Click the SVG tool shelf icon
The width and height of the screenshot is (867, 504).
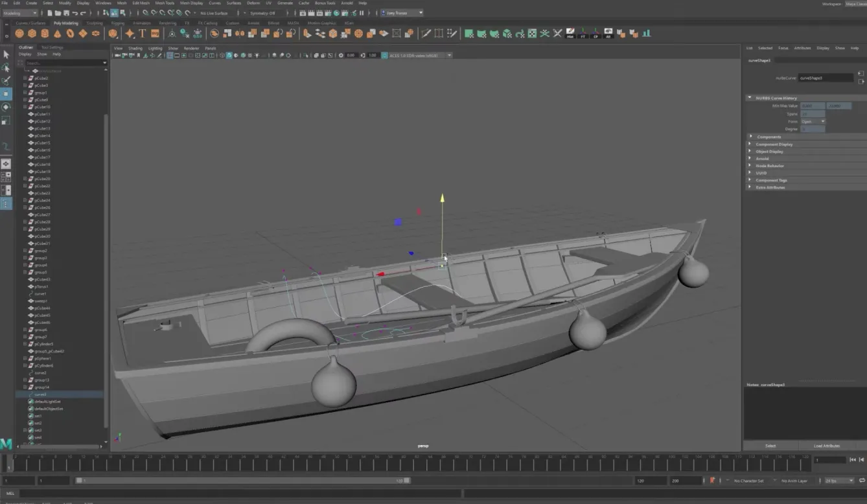pos(156,34)
